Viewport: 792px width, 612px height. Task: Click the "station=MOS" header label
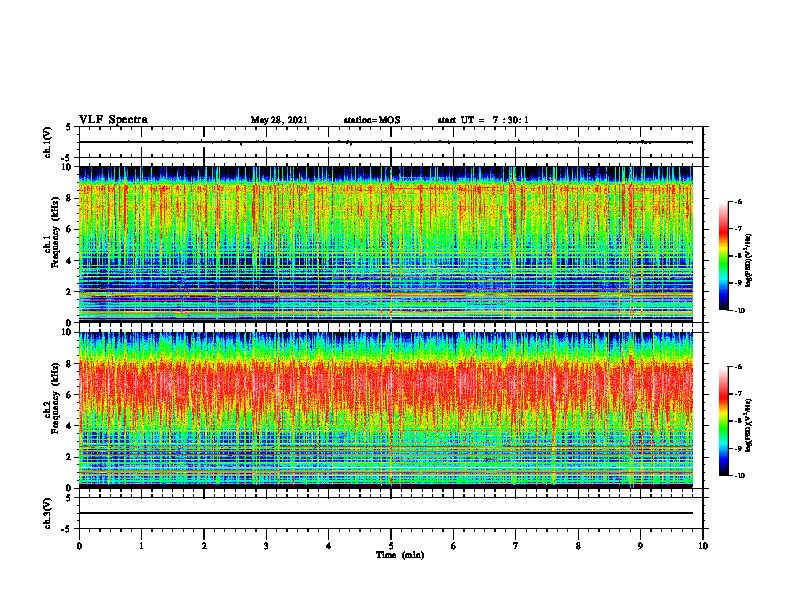372,120
